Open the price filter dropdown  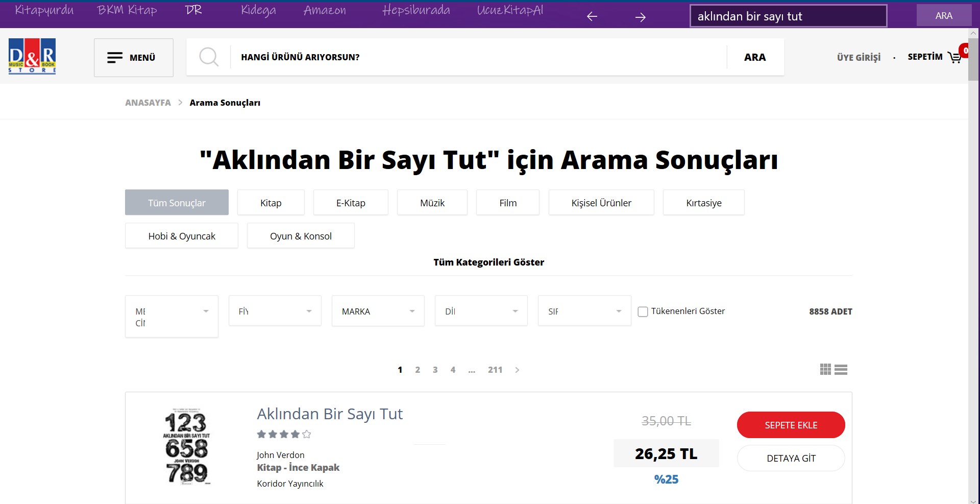(275, 311)
